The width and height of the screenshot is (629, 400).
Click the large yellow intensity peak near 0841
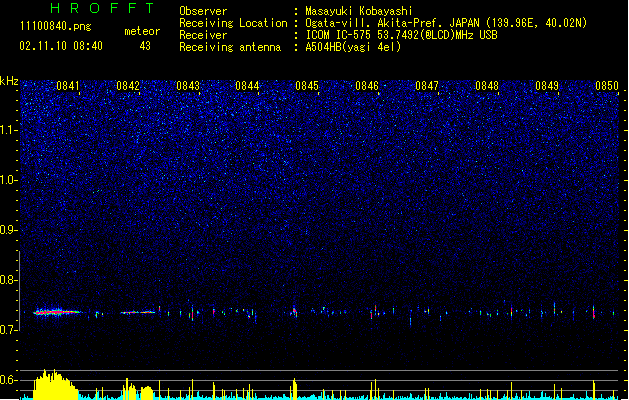55,384
